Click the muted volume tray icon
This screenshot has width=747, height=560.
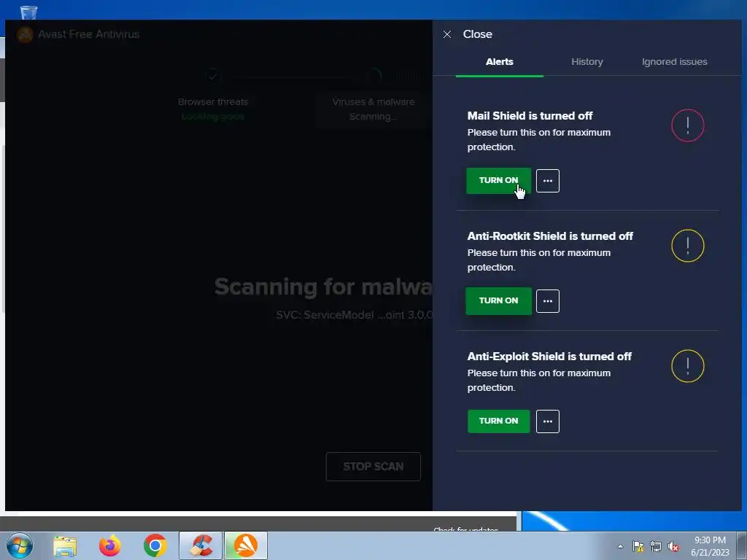pos(673,546)
